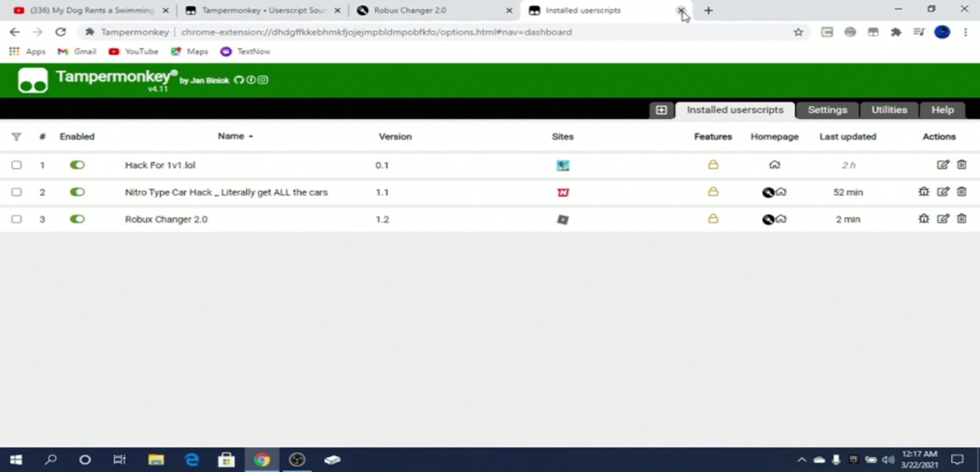
Task: Delete the Hack For 1v1.lol script
Action: tap(961, 165)
